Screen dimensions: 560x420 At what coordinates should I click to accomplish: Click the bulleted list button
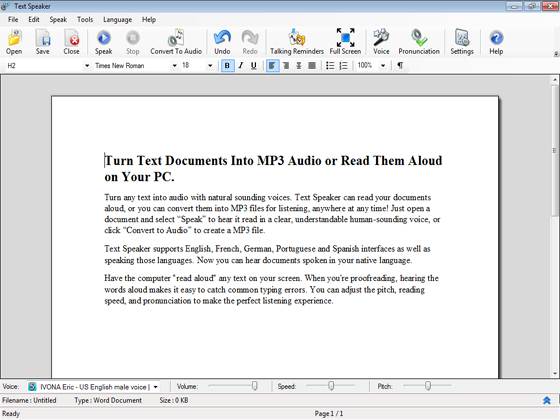click(x=330, y=65)
